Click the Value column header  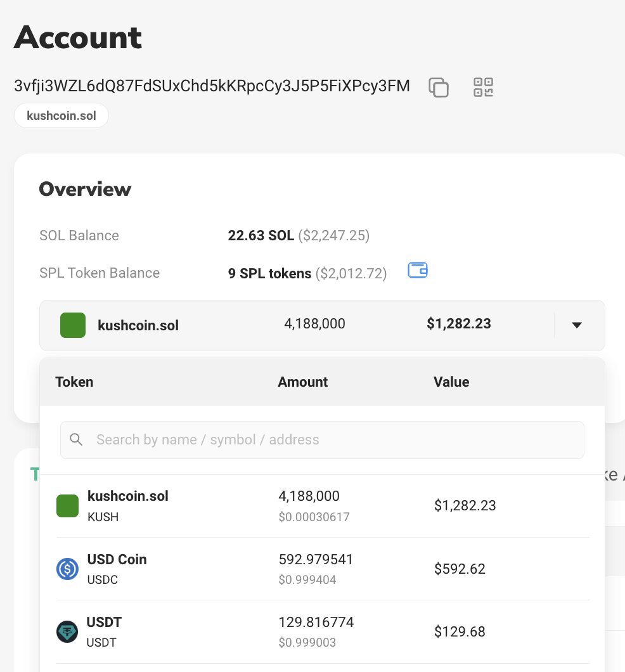click(x=451, y=382)
